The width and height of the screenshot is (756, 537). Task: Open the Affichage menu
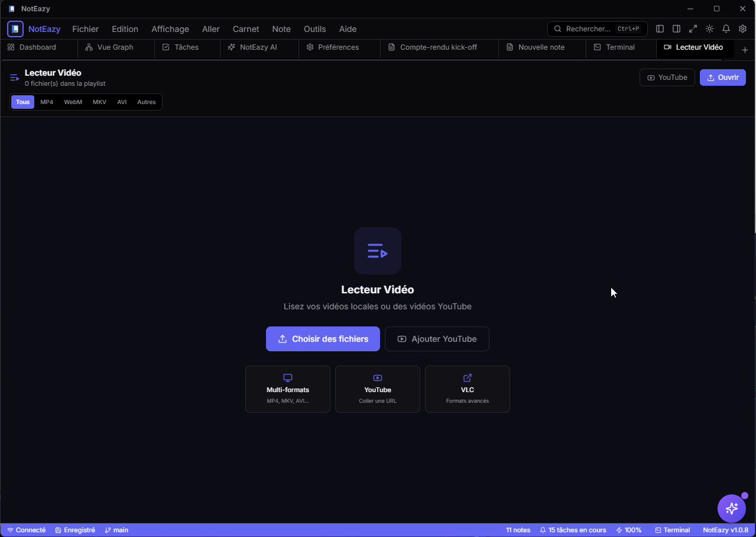tap(170, 29)
